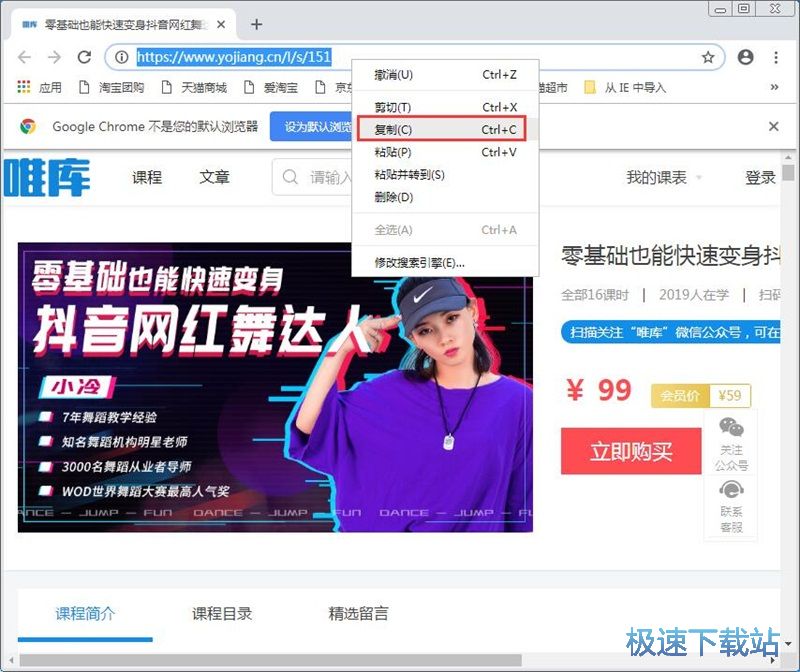Show more bookmarks with the double chevron
Image resolution: width=800 pixels, height=672 pixels.
(774, 87)
